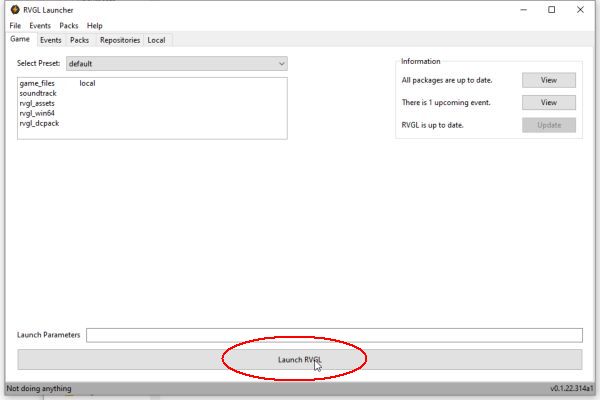Select the soundtrack package row

pos(152,93)
